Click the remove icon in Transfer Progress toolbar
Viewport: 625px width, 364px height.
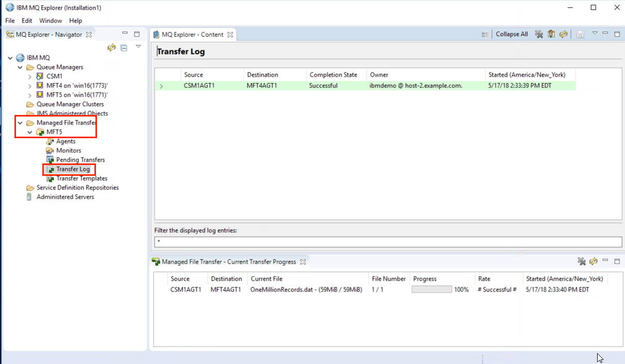pos(582,261)
